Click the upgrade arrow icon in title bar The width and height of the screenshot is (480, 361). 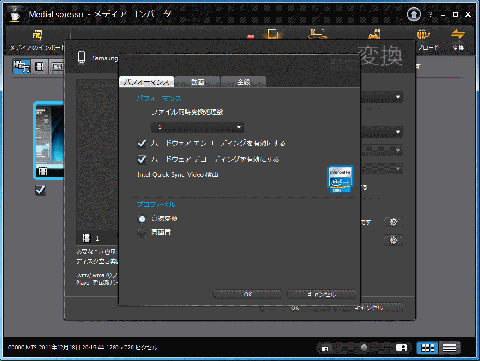(414, 14)
